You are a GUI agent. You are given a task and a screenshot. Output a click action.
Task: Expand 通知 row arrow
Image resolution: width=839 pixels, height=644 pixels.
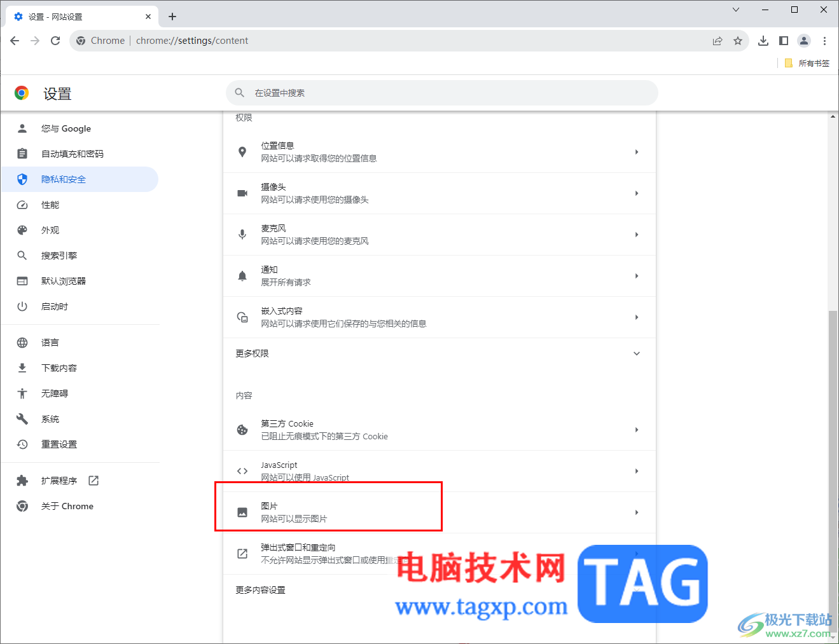[x=637, y=276]
